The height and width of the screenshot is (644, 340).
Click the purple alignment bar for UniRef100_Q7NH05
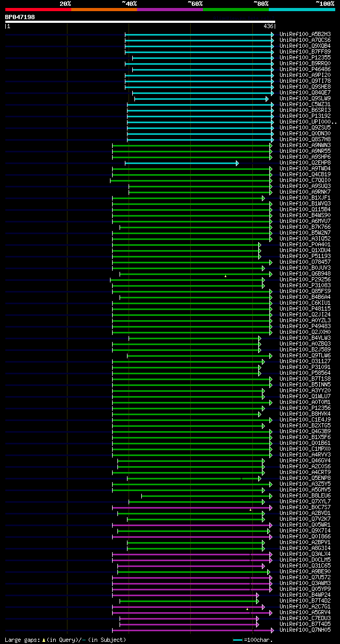coord(192,630)
